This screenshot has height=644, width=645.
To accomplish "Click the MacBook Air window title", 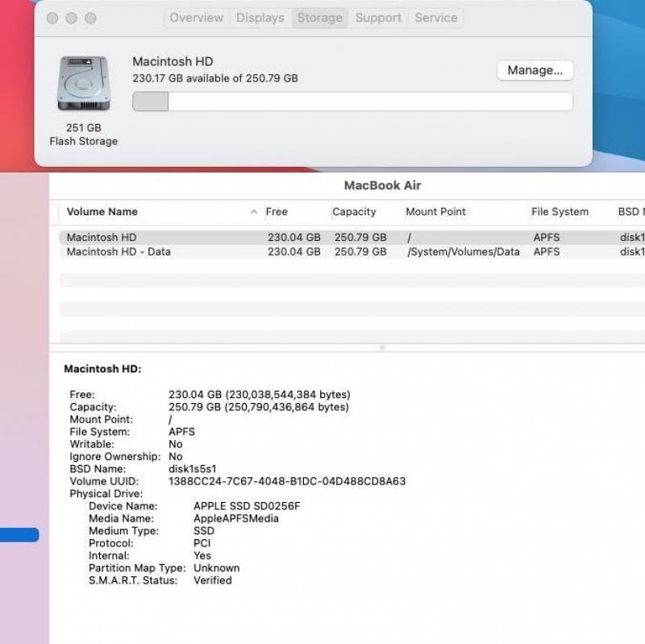I will tap(382, 185).
